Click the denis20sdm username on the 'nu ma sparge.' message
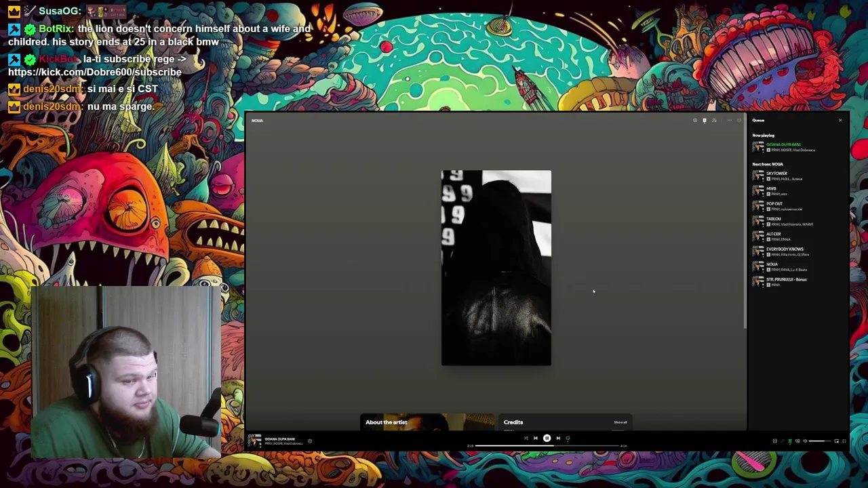 (x=53, y=106)
